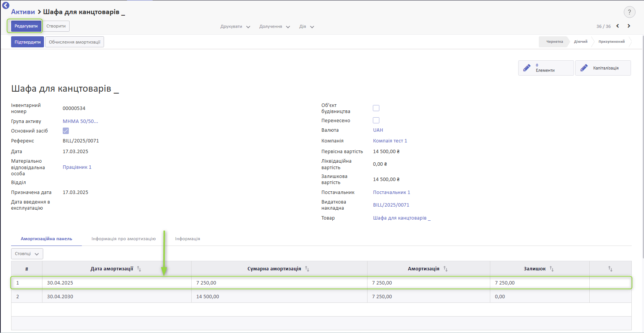The image size is (644, 333).
Task: Open the Дія dropdown
Action: (x=307, y=27)
